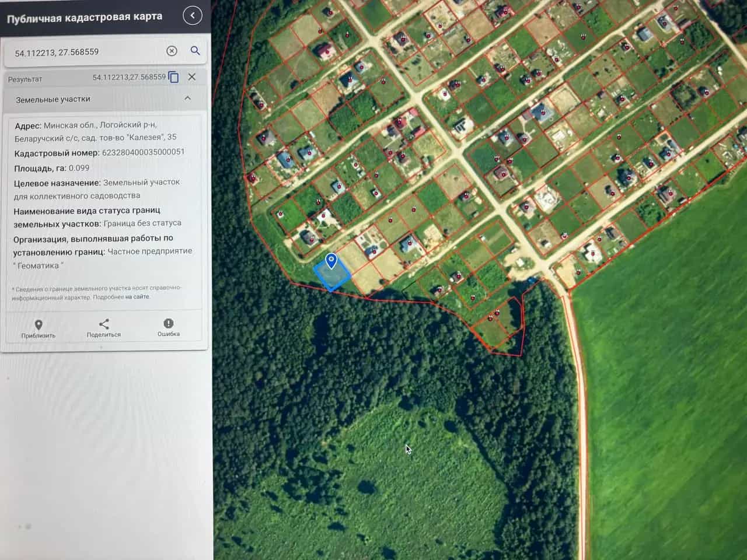
Task: Select the blue highlighted parcel on the map
Action: 332,275
